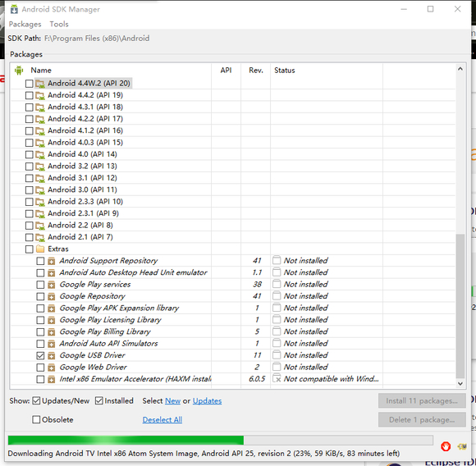Click package icon of Android Auto Desktop Head Unit emulator
Image resolution: width=476 pixels, height=466 pixels.
[52, 272]
